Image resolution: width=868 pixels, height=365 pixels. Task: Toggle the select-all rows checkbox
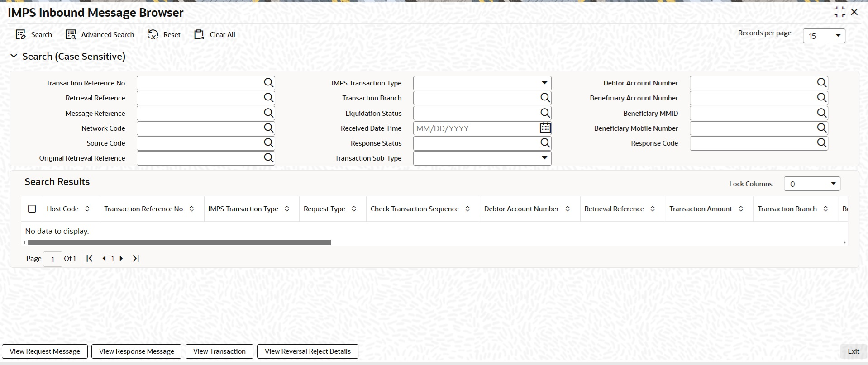[x=32, y=209]
